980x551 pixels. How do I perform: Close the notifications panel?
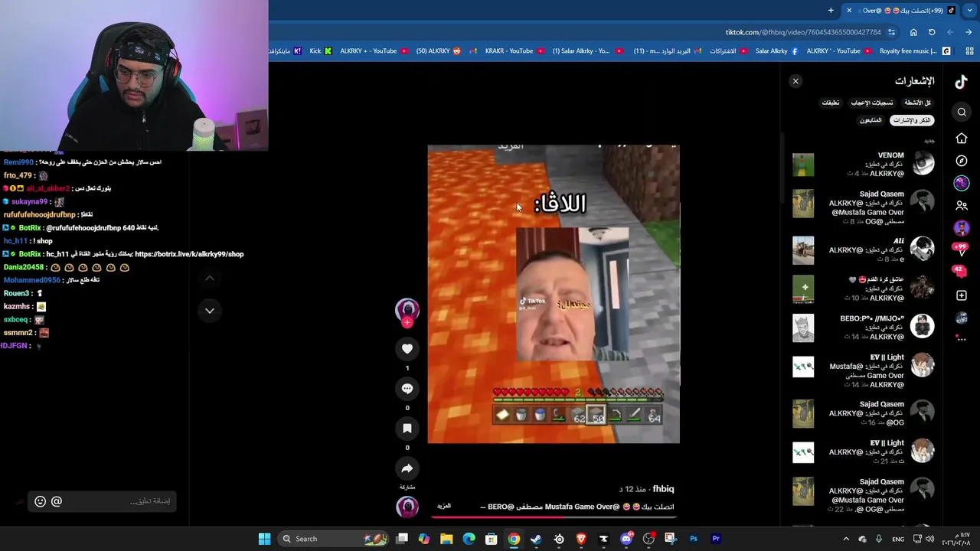[795, 81]
